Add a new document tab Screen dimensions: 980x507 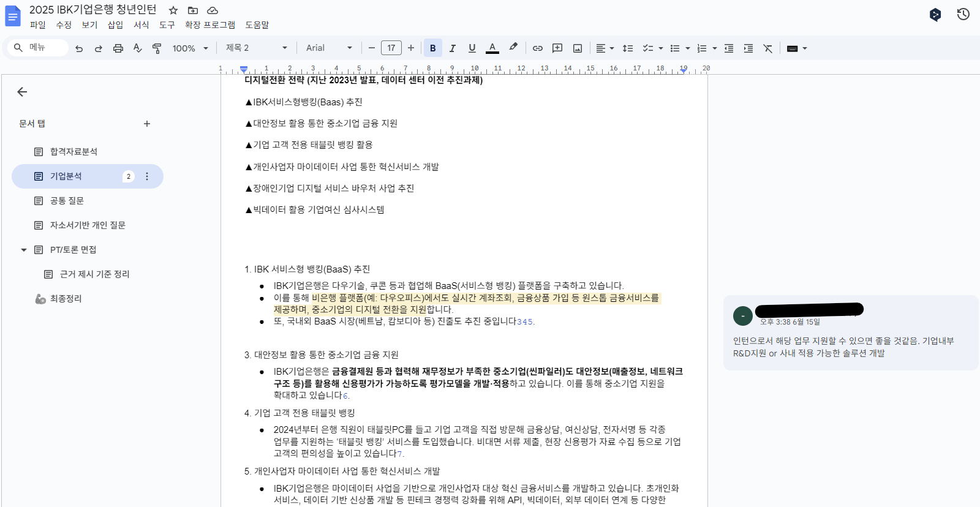147,124
